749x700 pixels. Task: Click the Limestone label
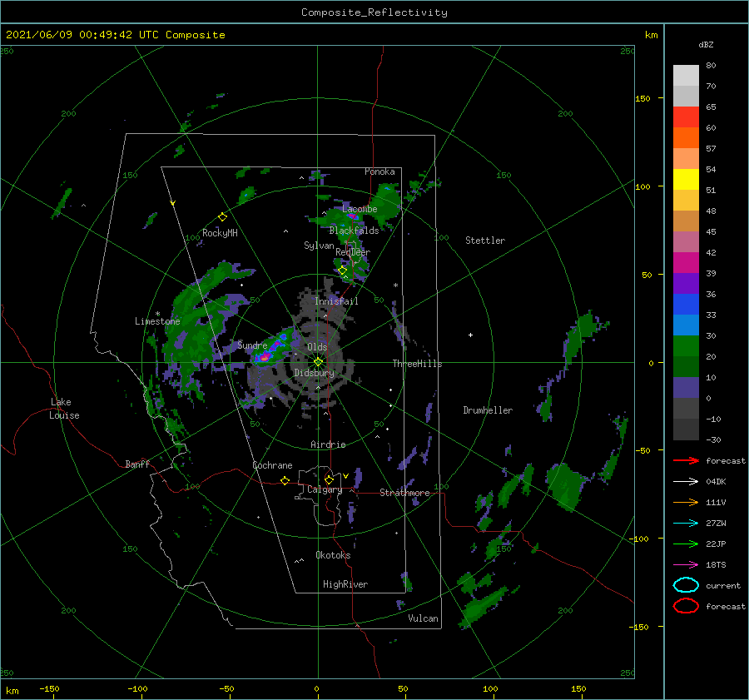(x=157, y=321)
